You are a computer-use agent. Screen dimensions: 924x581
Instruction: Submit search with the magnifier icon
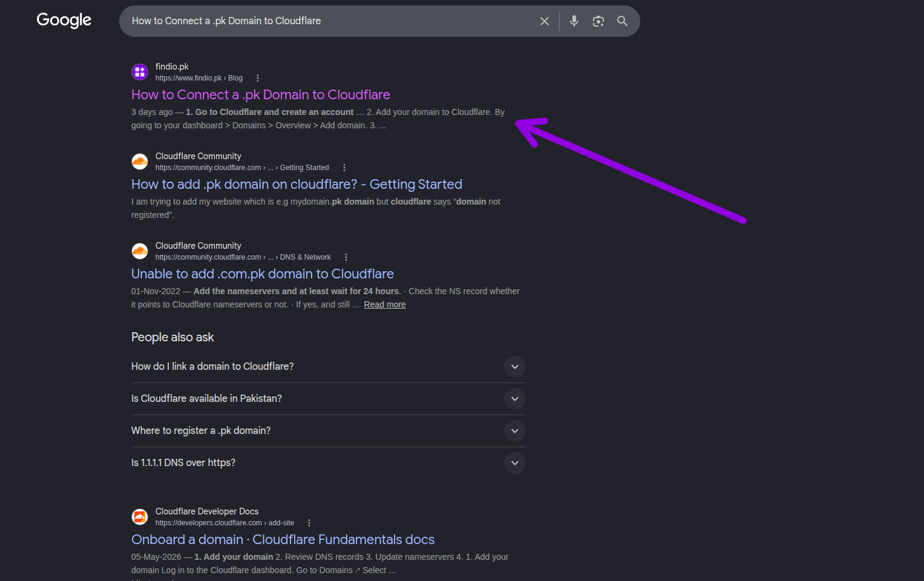coord(622,21)
